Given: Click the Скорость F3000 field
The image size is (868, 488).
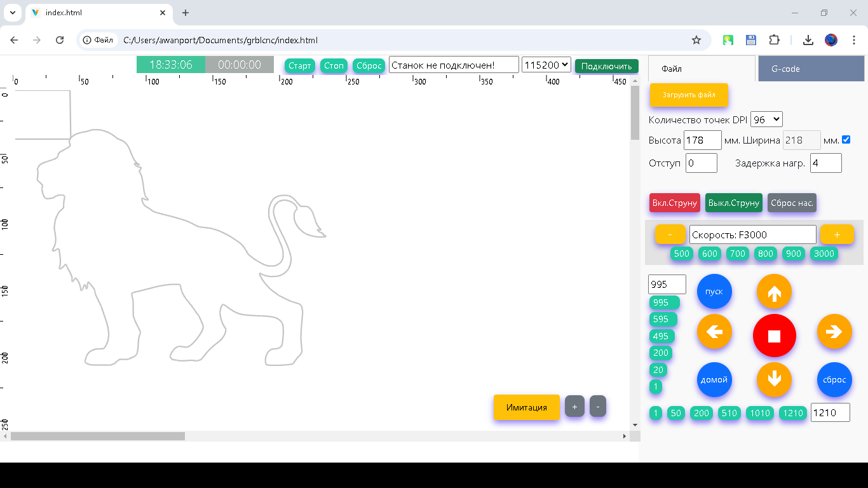Looking at the screenshot, I should point(753,234).
